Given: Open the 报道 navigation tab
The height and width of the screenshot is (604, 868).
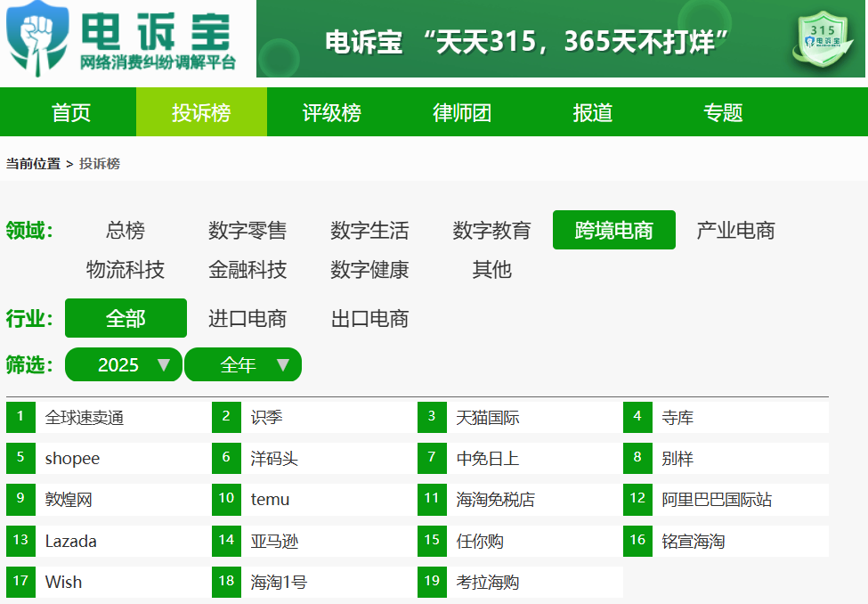Looking at the screenshot, I should tap(593, 112).
